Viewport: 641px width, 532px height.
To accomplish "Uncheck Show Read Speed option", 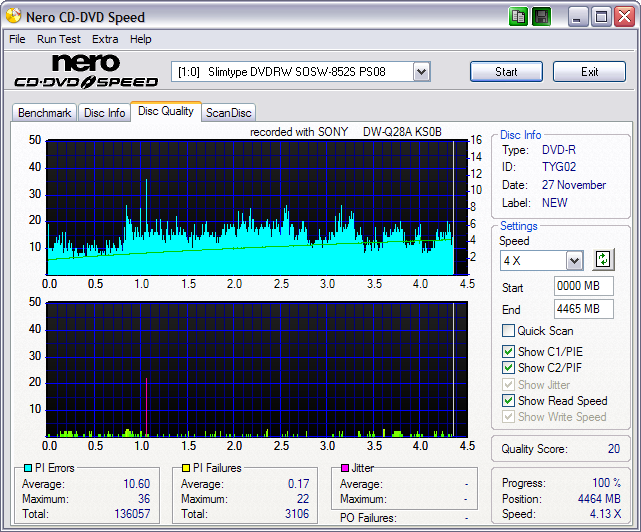I will point(509,401).
